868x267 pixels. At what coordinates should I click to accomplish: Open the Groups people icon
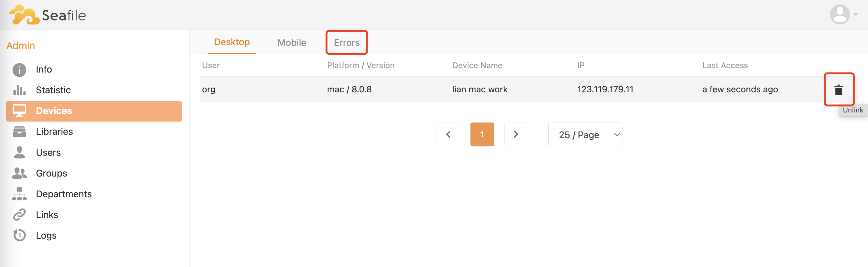(19, 173)
